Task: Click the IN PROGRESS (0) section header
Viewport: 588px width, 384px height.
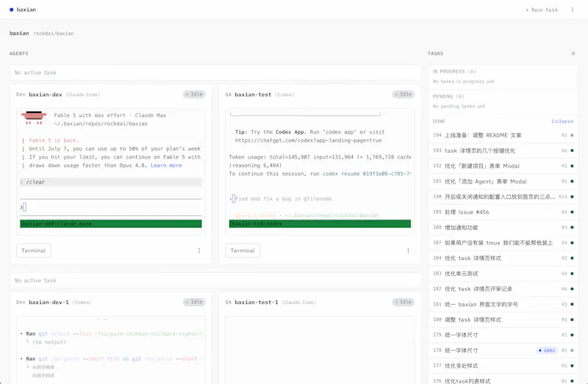Action: [x=454, y=71]
